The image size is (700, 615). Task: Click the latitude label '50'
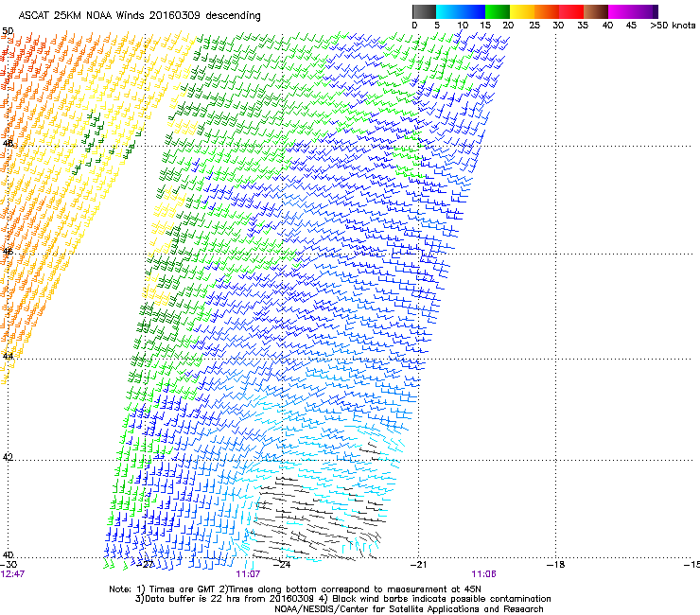(8, 31)
